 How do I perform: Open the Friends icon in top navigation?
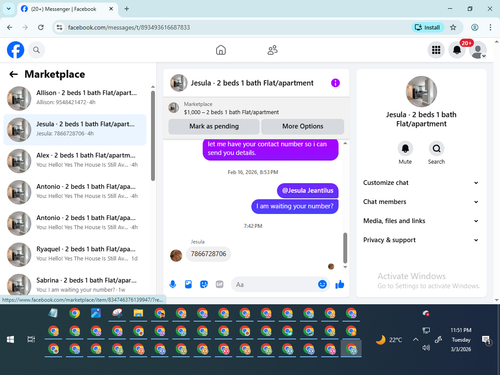pyautogui.click(x=273, y=50)
